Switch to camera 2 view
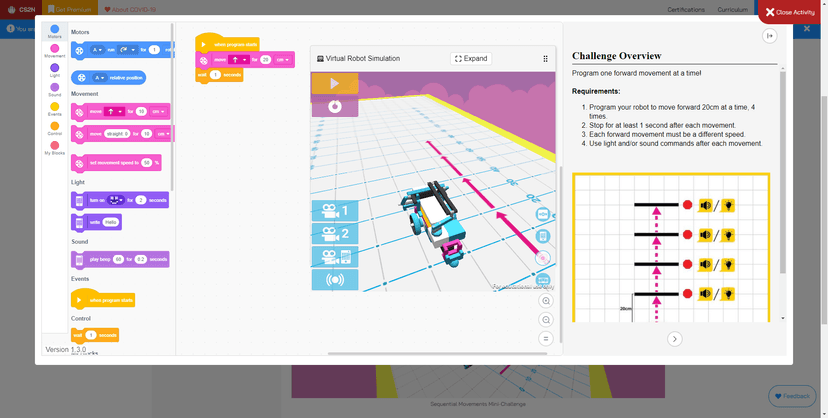 (335, 234)
